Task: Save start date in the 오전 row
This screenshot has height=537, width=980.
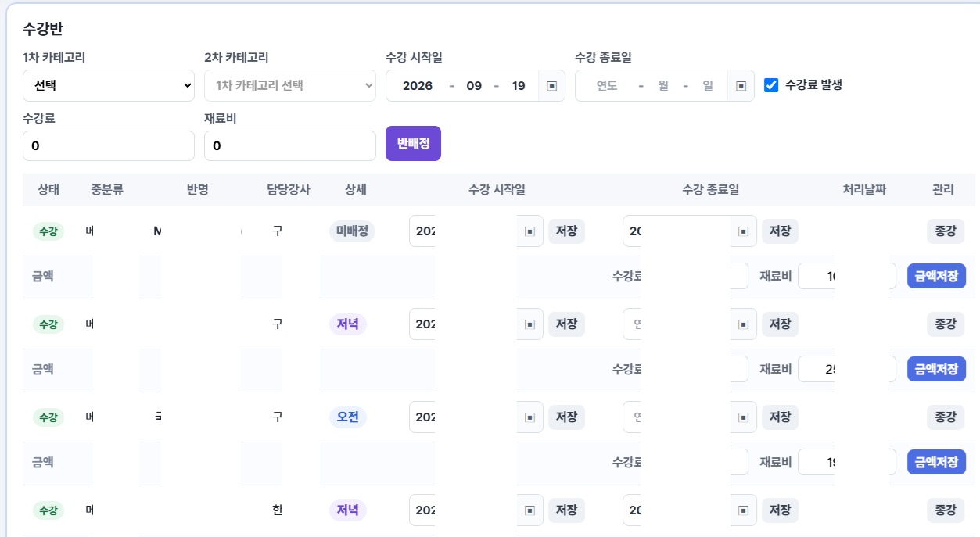Action: 566,417
